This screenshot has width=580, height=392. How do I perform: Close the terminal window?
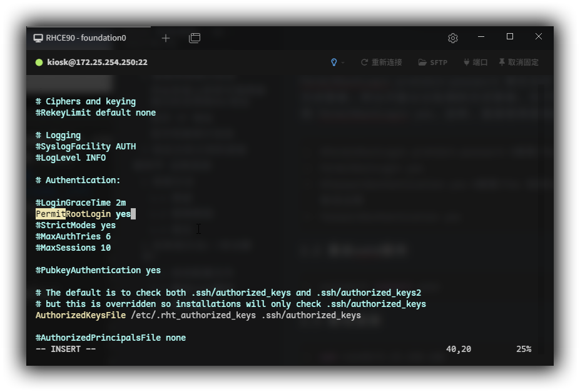pos(539,37)
